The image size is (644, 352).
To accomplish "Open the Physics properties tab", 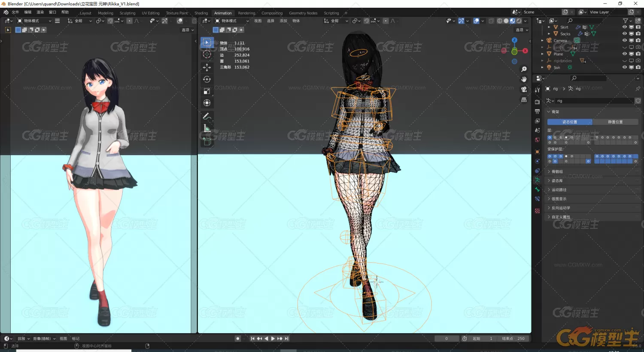I will tap(537, 161).
